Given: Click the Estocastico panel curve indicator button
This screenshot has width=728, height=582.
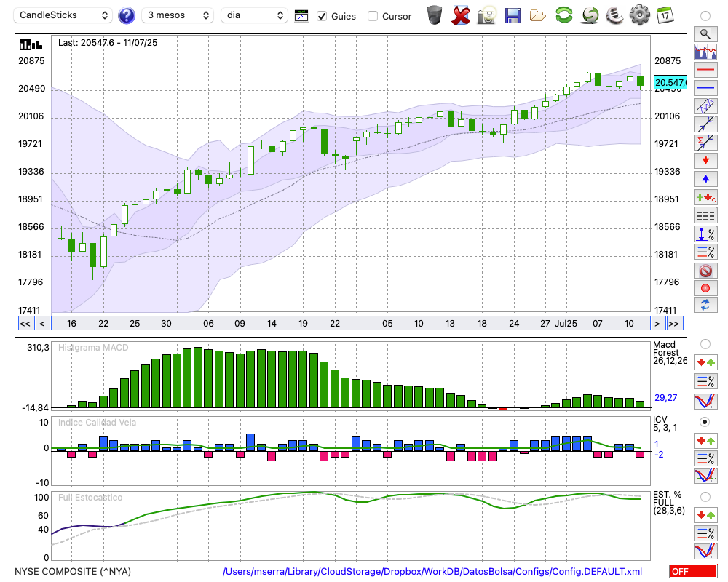Looking at the screenshot, I should coord(705,551).
